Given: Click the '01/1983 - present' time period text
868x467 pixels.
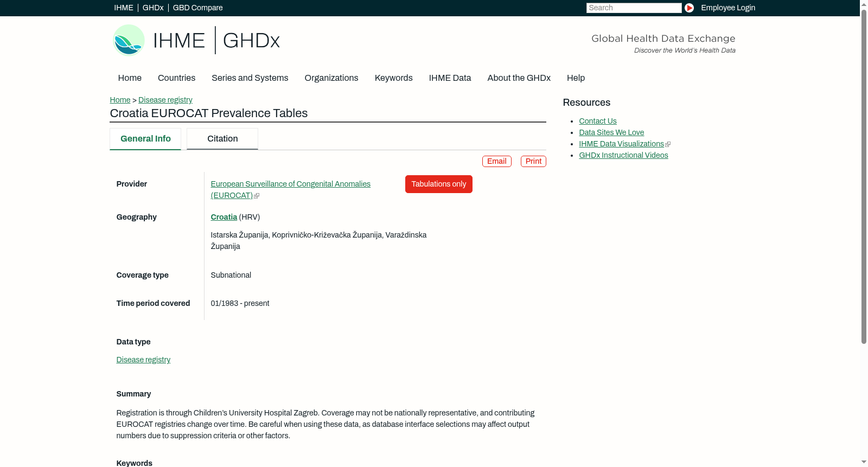Looking at the screenshot, I should [240, 303].
